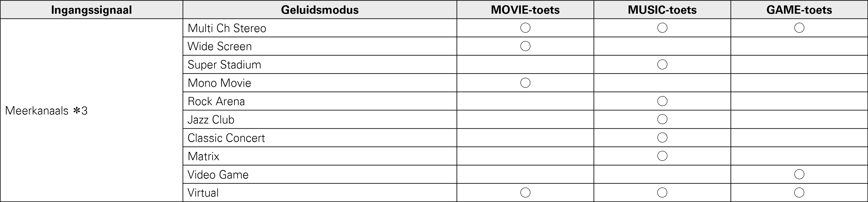Click the Ingangssignaal column header
The image size is (868, 202).
pyautogui.click(x=91, y=10)
